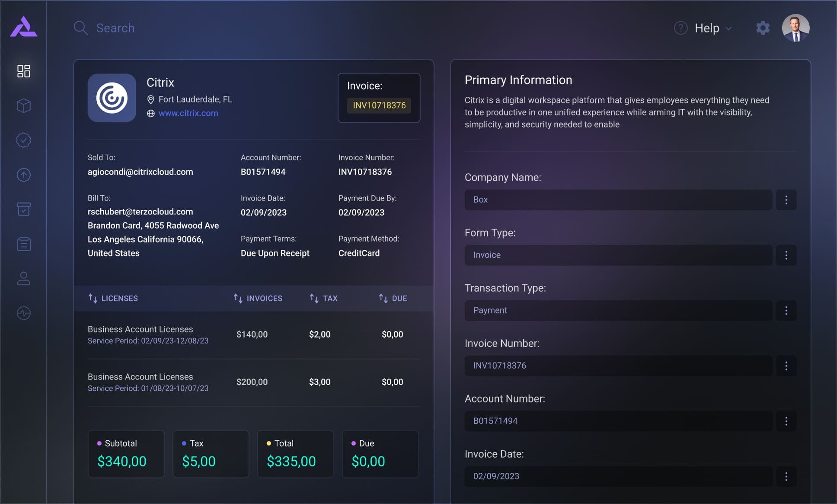The image size is (837, 504).
Task: Edit the Account Number field containing B01571494
Action: (x=618, y=421)
